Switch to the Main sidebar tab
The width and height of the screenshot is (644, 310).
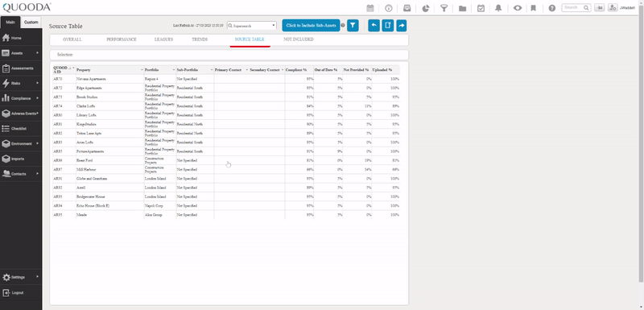coord(10,23)
